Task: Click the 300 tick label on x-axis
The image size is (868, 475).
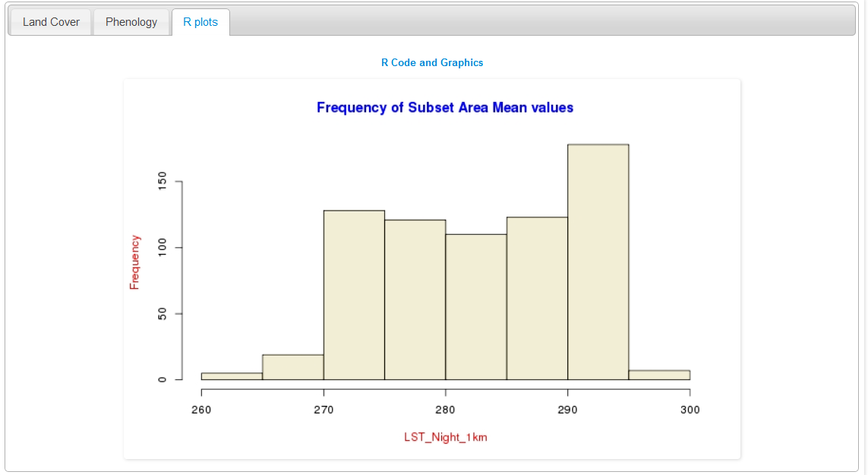Action: (x=690, y=410)
